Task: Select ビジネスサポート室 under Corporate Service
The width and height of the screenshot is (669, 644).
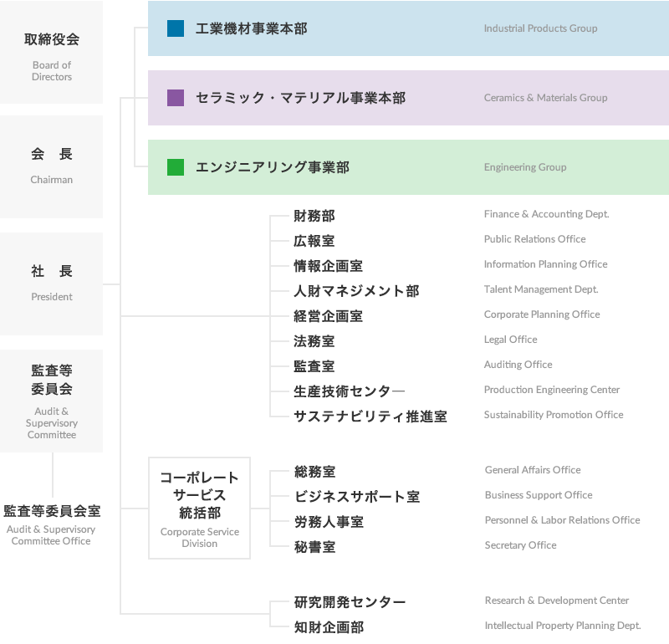Action: point(356,497)
